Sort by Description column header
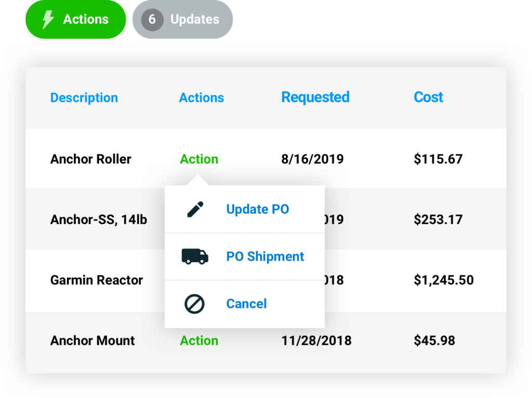The width and height of the screenshot is (532, 398). pyautogui.click(x=84, y=98)
